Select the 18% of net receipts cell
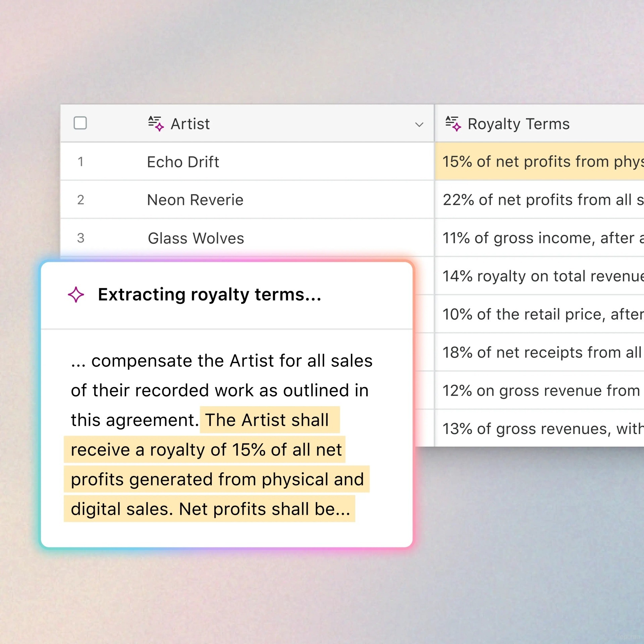 (x=539, y=353)
